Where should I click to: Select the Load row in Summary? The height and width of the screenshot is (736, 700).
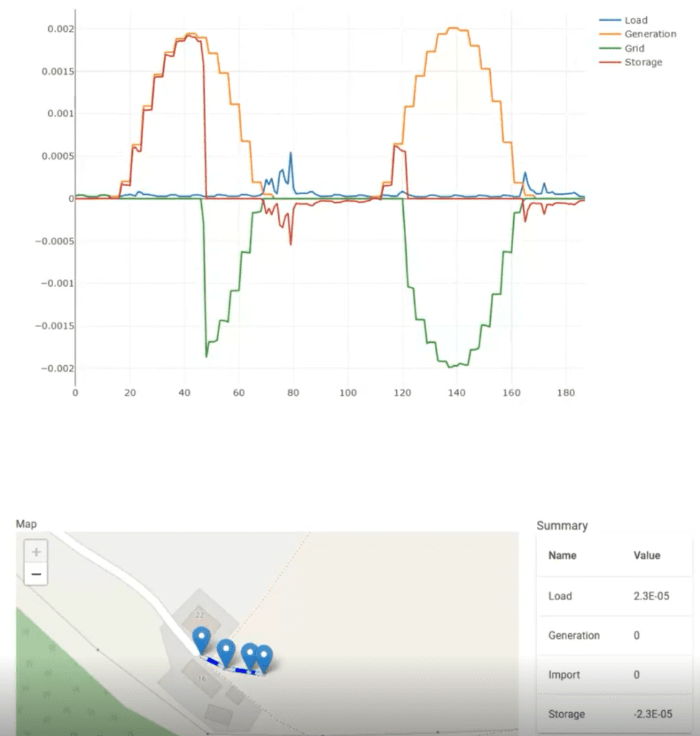tap(614, 596)
